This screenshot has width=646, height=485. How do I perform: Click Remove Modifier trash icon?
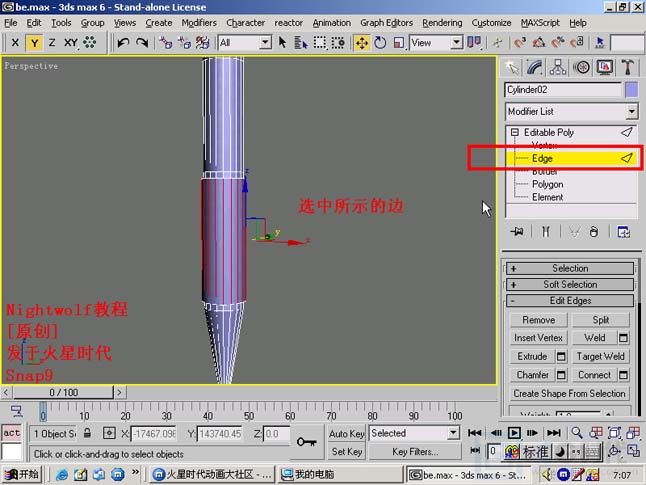(x=594, y=232)
